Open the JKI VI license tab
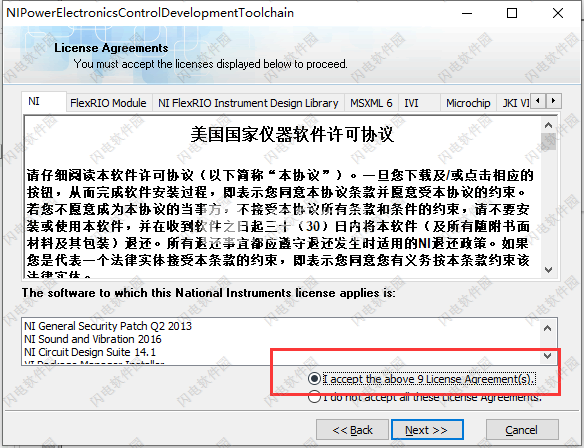 click(515, 103)
